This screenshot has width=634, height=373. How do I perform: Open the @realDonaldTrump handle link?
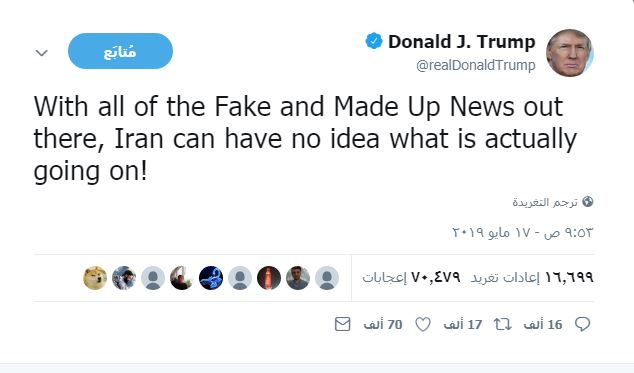(x=476, y=65)
